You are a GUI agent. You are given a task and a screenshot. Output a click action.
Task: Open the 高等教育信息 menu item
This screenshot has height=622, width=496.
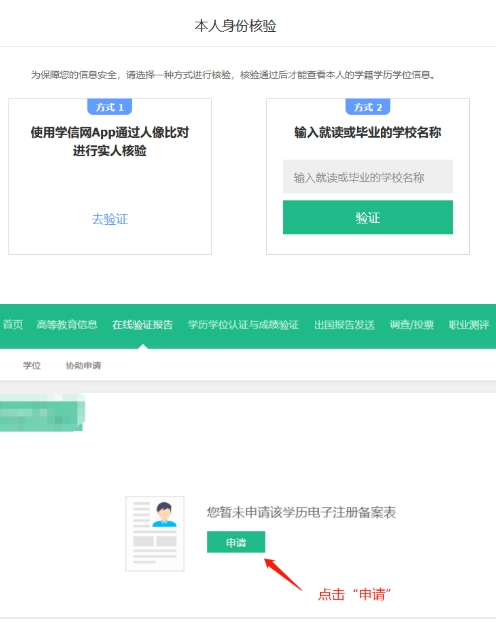67,325
